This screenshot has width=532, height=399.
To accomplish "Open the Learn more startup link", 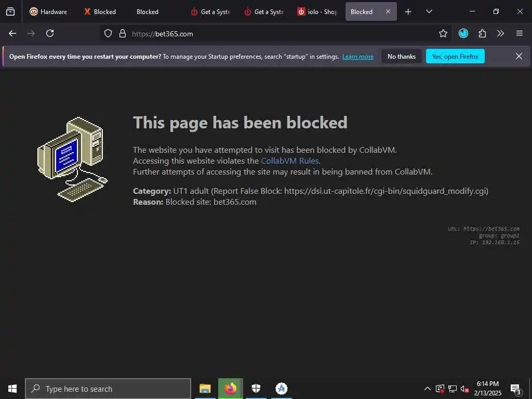I will click(358, 57).
